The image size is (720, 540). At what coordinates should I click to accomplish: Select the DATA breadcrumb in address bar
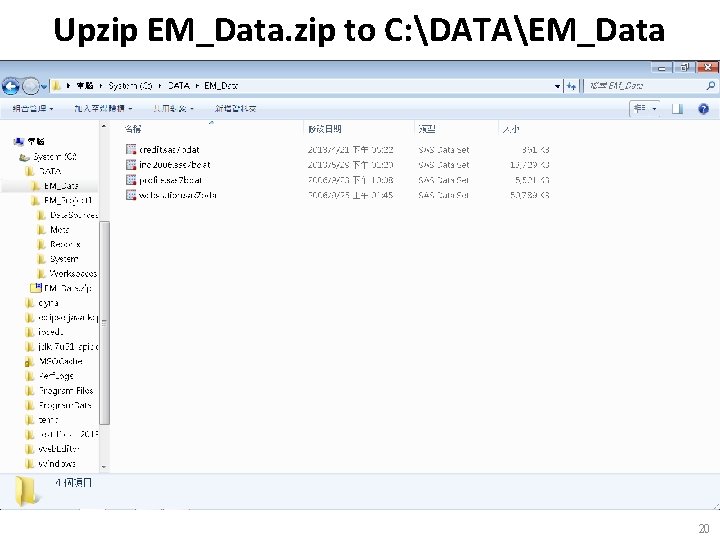tap(179, 86)
